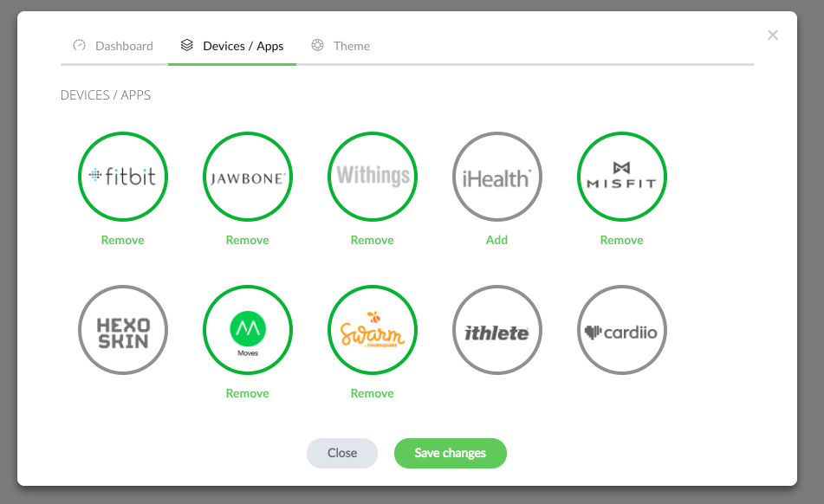The width and height of the screenshot is (824, 504).
Task: Click the Theme palette icon
Action: 317,45
